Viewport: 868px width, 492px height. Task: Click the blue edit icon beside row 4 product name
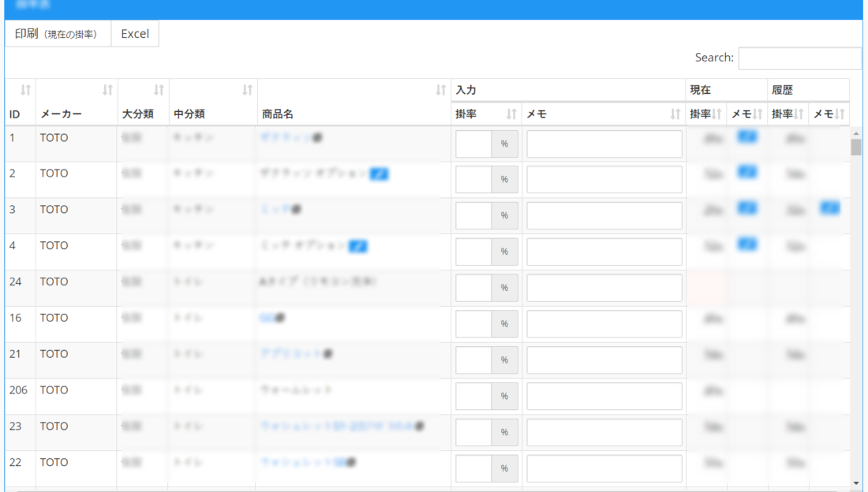pyautogui.click(x=358, y=246)
